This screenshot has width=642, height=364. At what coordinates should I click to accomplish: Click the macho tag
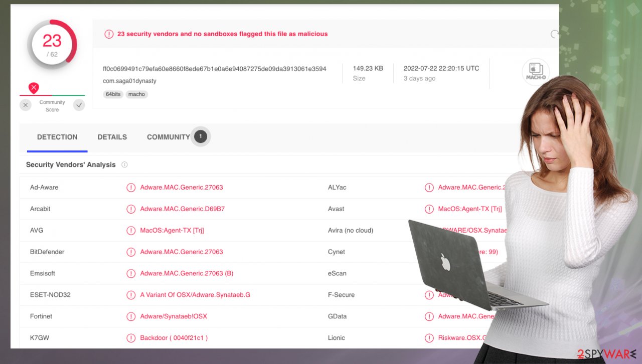click(x=136, y=94)
